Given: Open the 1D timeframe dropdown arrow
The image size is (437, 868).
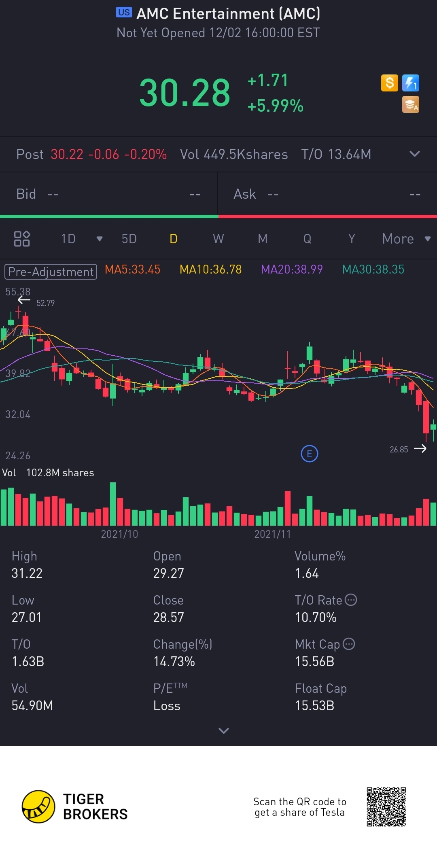Looking at the screenshot, I should (x=100, y=239).
